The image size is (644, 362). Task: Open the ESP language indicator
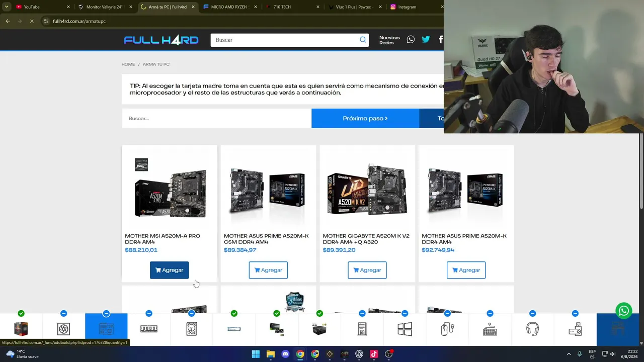pos(592,354)
